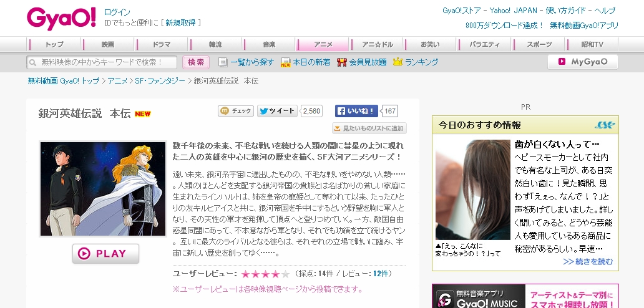Go to 無料動画 GyaO! トップ breadcrumb
Image resolution: width=644 pixels, height=308 pixels.
point(63,81)
